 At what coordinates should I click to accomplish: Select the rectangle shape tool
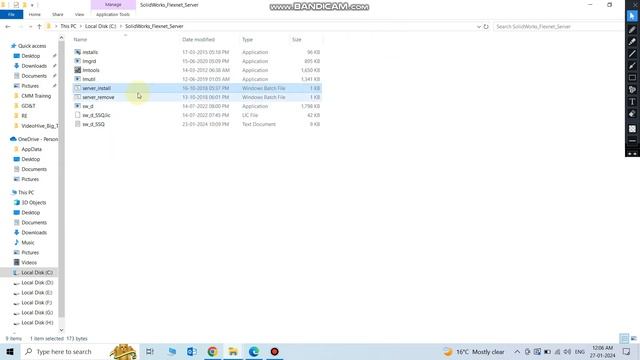632,78
